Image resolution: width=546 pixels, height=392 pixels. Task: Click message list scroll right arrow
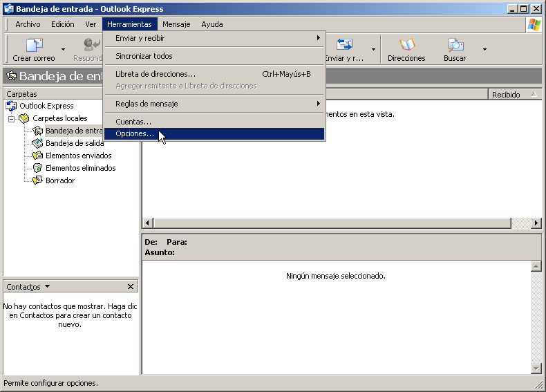(536, 223)
